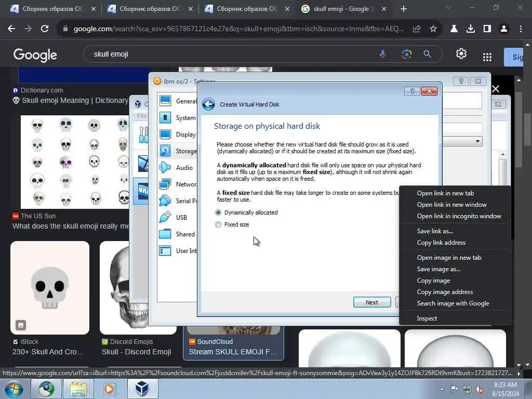Click the address bar URL

pyautogui.click(x=238, y=29)
